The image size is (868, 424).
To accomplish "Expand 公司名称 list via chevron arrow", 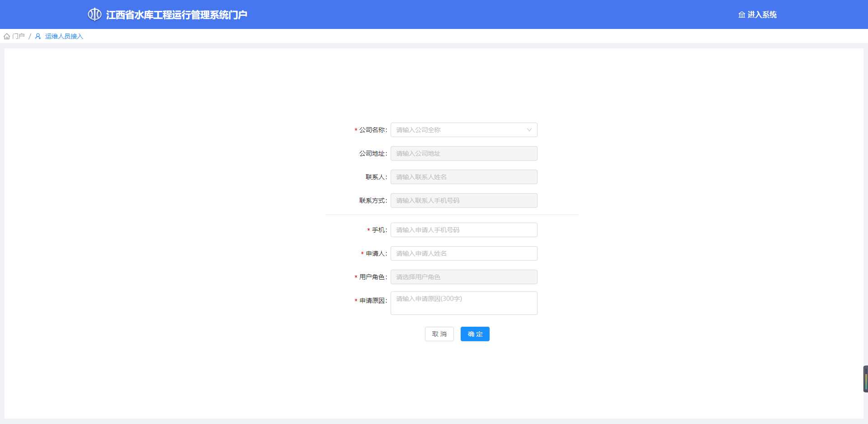I will tap(529, 130).
